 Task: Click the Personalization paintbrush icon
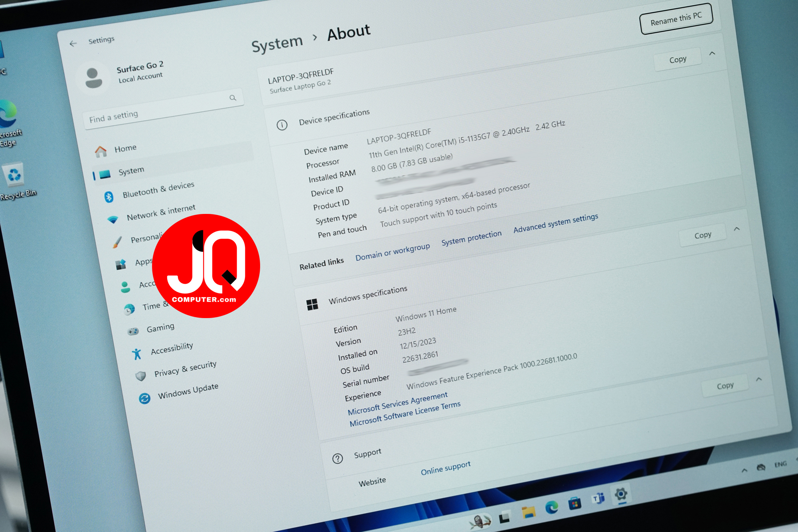117,242
